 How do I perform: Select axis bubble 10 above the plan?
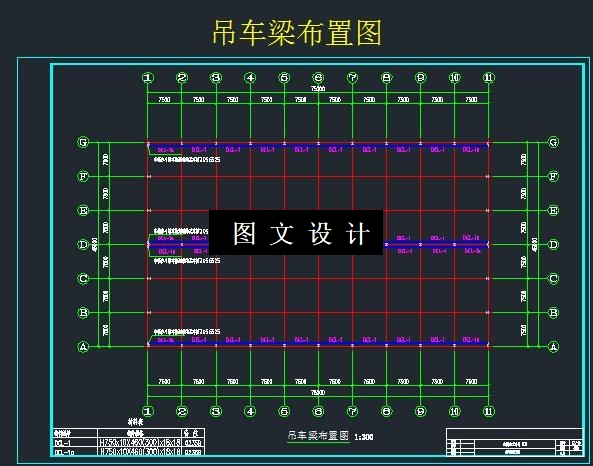[x=455, y=78]
